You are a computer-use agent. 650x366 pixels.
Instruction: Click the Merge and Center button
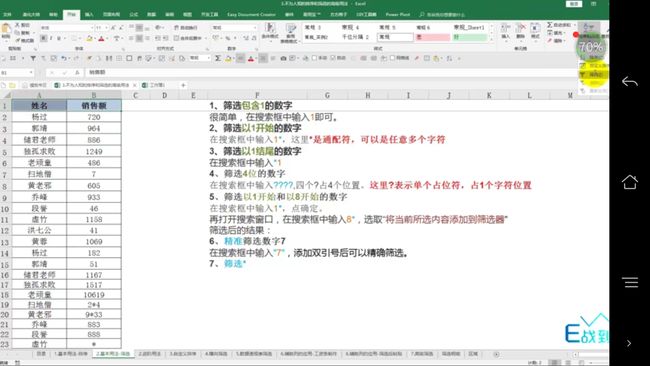(x=188, y=38)
